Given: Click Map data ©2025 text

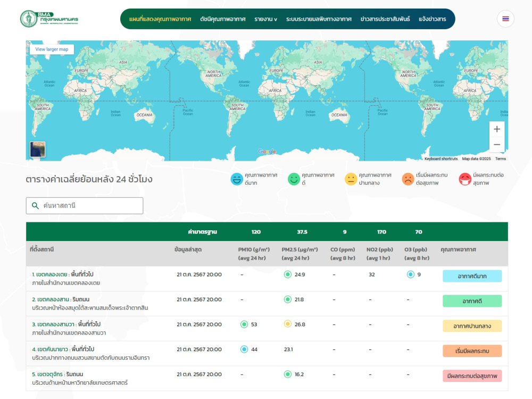Looking at the screenshot, I should pos(476,159).
